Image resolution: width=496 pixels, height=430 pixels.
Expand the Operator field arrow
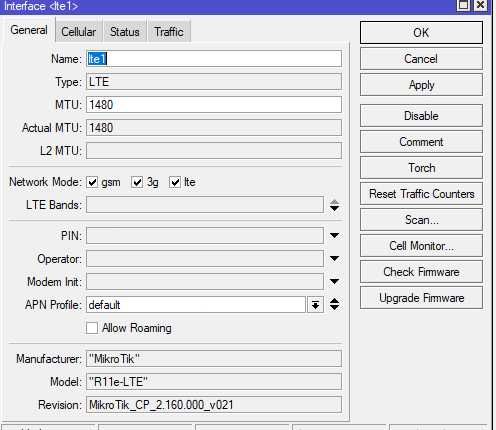(334, 259)
